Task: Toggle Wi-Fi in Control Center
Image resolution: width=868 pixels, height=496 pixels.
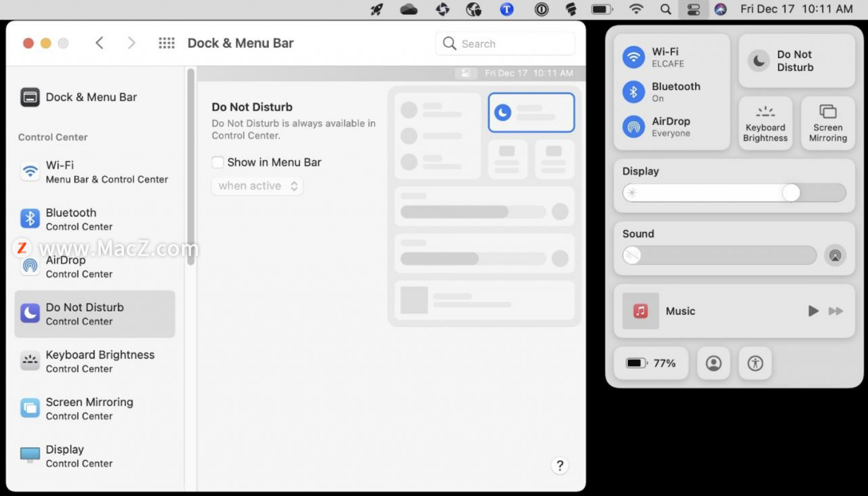Action: pyautogui.click(x=633, y=57)
